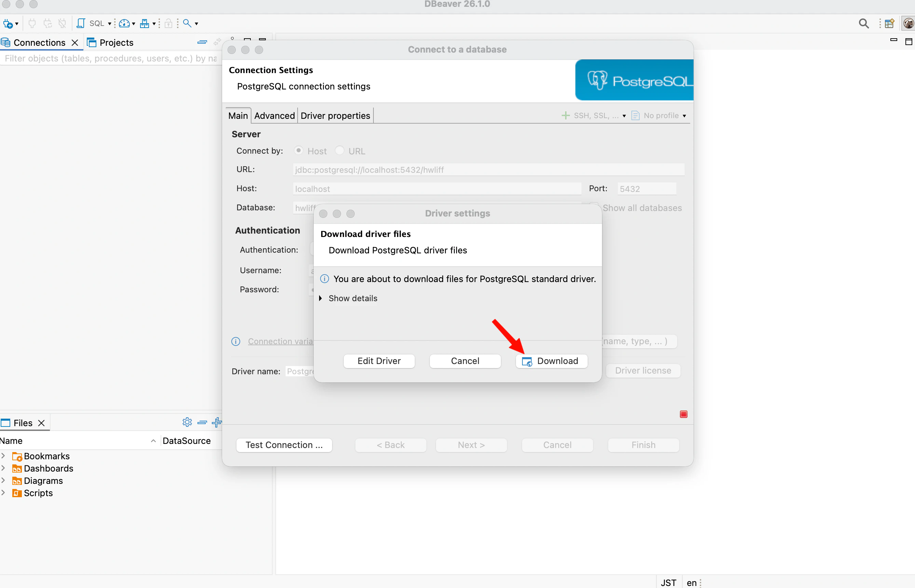Open the perspective switcher table icon
Screen dimensions: 915x588
point(889,24)
